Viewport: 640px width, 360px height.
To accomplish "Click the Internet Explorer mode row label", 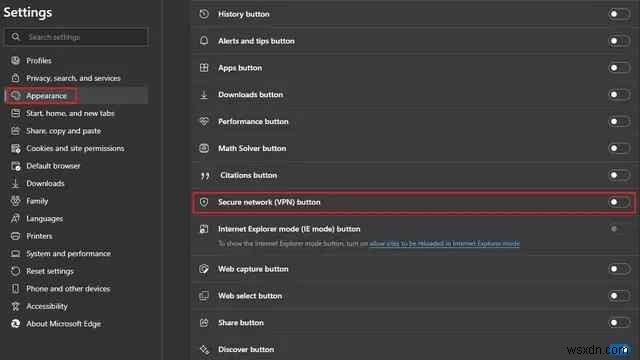I will tap(289, 229).
